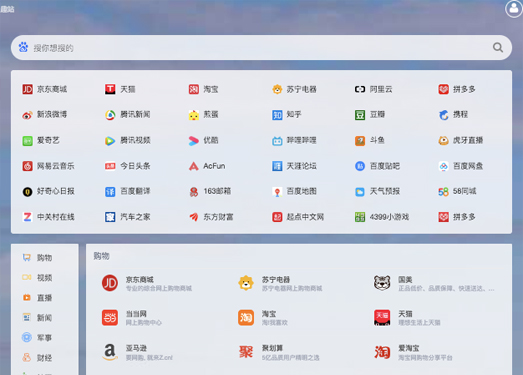
Task: Open 东方财富 link
Action: tap(211, 217)
